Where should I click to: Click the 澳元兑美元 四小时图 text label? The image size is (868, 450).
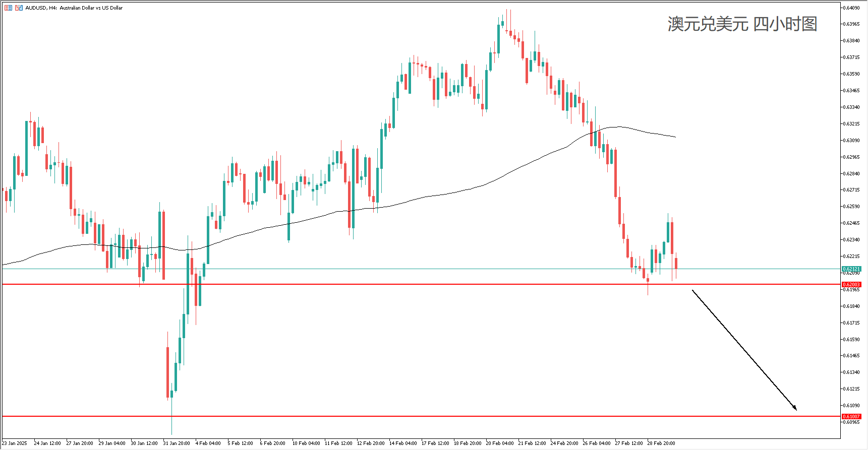coord(742,24)
